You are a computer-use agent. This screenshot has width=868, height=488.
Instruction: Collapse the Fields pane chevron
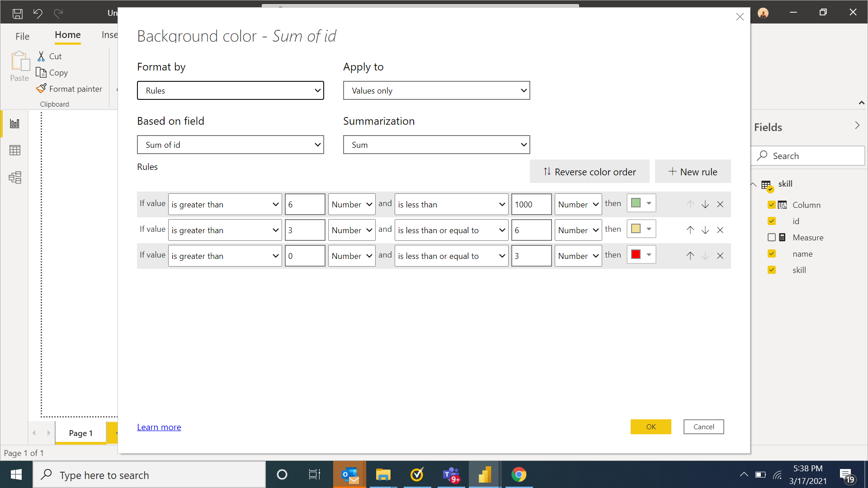point(857,126)
